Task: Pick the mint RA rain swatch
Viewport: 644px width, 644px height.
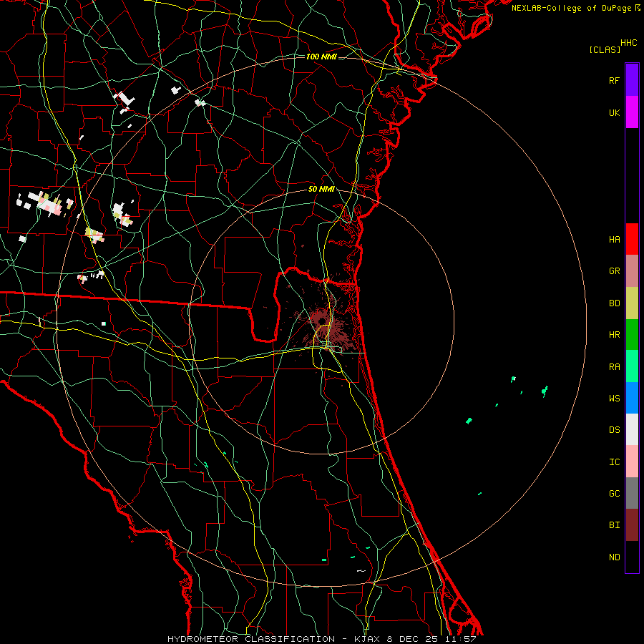Action: (x=632, y=366)
